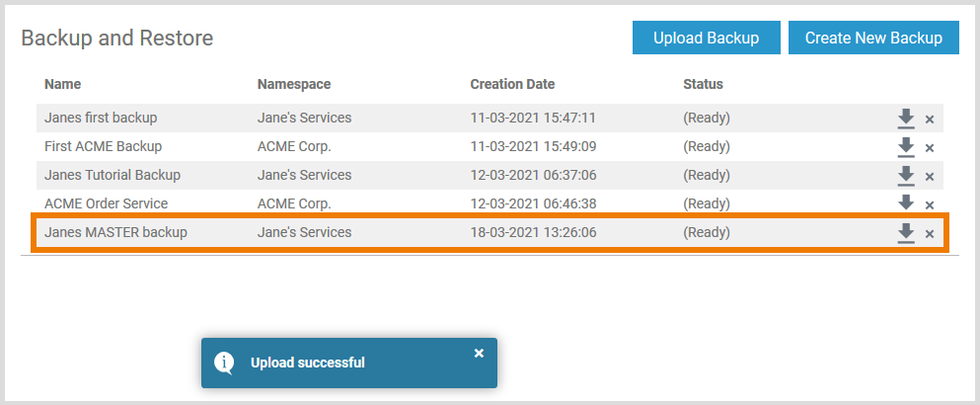Delete the Janes Tutorial Backup entry

(929, 177)
